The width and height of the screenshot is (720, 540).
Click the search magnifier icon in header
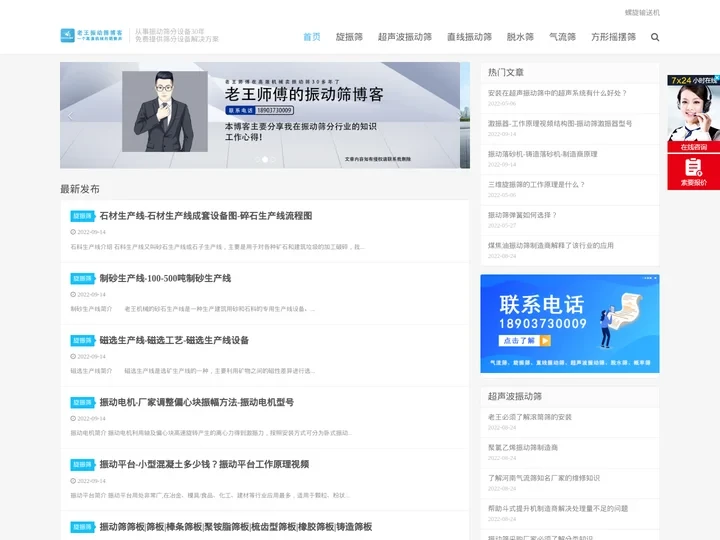pos(655,37)
